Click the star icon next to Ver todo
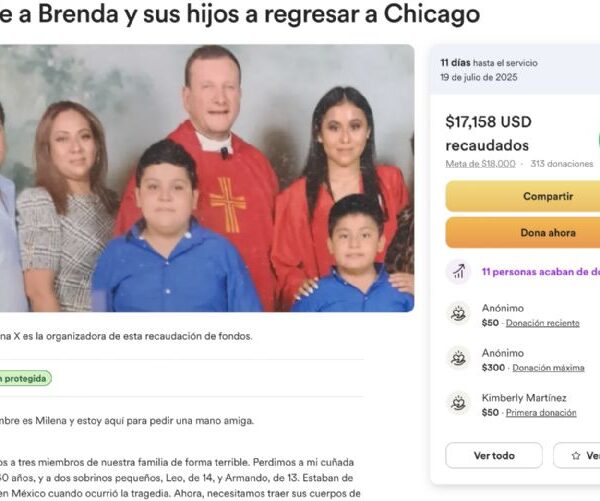This screenshot has height=501, width=600. coord(576,455)
